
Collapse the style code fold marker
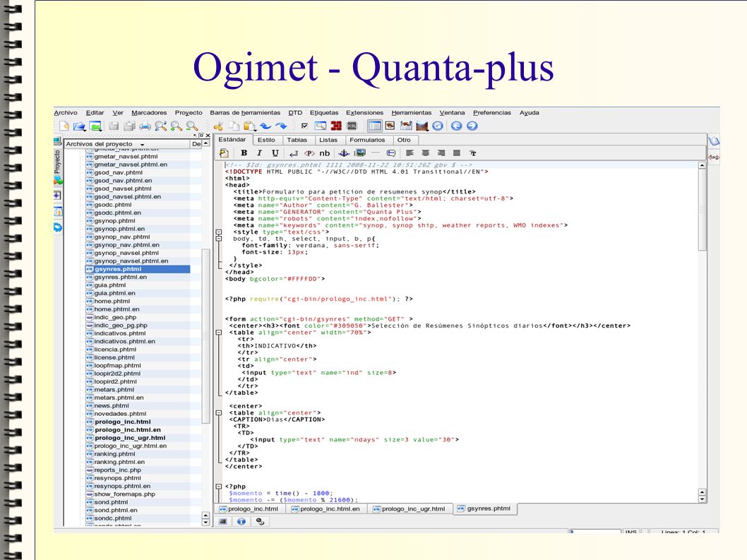click(219, 232)
